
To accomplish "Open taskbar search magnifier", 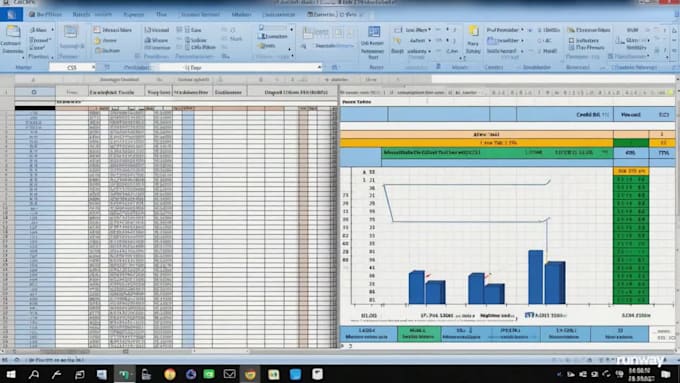I will pyautogui.click(x=33, y=374).
